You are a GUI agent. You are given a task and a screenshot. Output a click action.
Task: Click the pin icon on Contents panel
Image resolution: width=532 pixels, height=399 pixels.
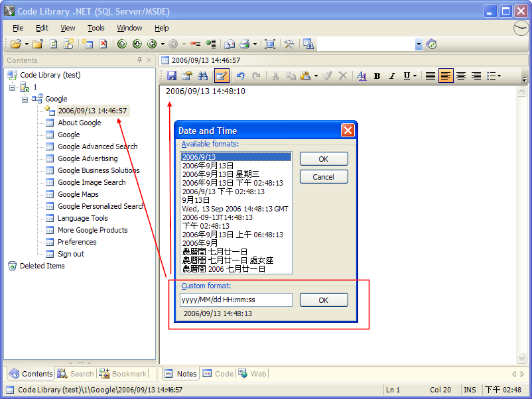pos(139,60)
